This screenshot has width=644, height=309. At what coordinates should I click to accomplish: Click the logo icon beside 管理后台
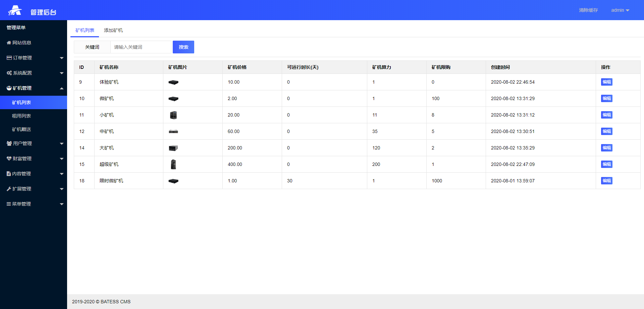15,10
